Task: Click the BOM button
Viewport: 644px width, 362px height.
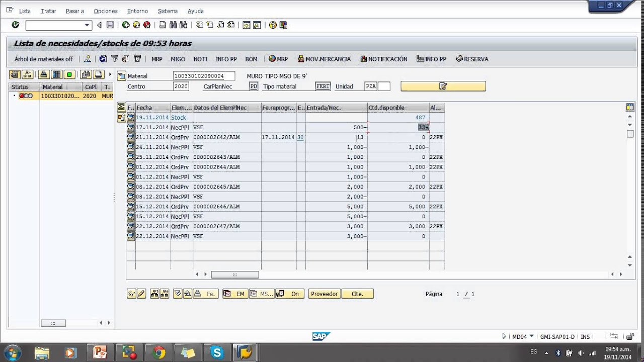Action: pyautogui.click(x=251, y=59)
